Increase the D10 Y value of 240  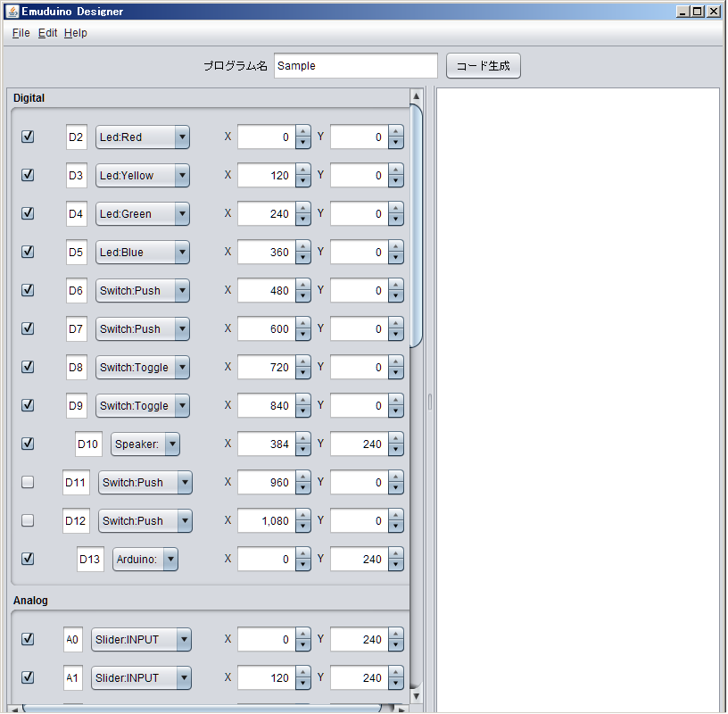pyautogui.click(x=396, y=438)
